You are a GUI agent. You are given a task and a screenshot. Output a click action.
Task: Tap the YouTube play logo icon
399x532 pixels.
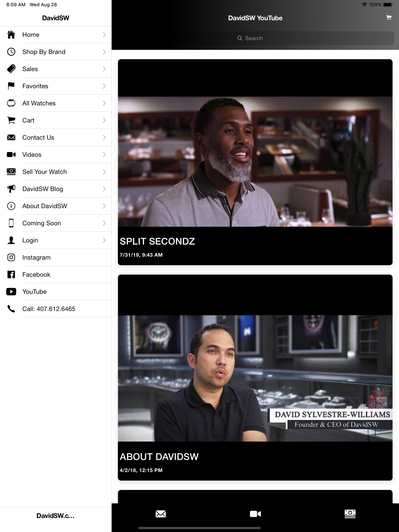click(x=11, y=292)
